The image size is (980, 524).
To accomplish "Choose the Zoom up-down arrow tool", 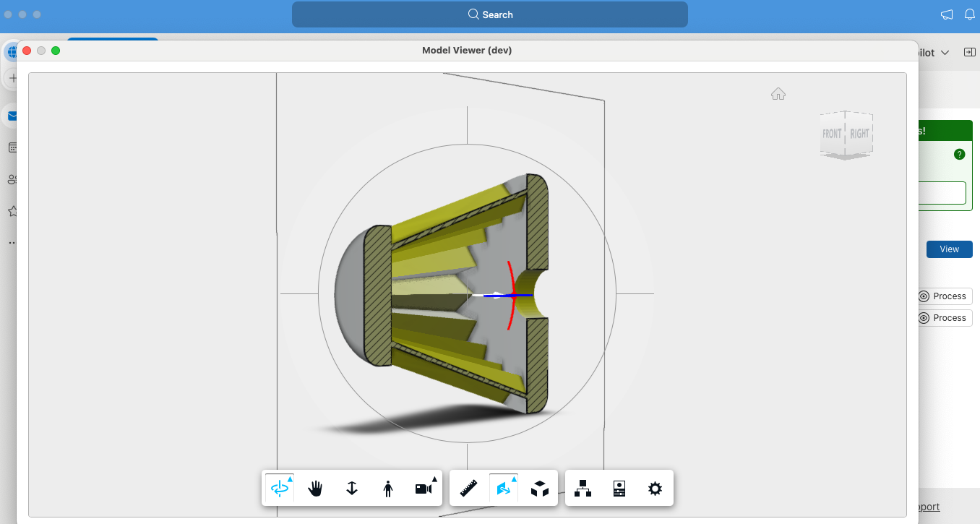I will tap(352, 489).
